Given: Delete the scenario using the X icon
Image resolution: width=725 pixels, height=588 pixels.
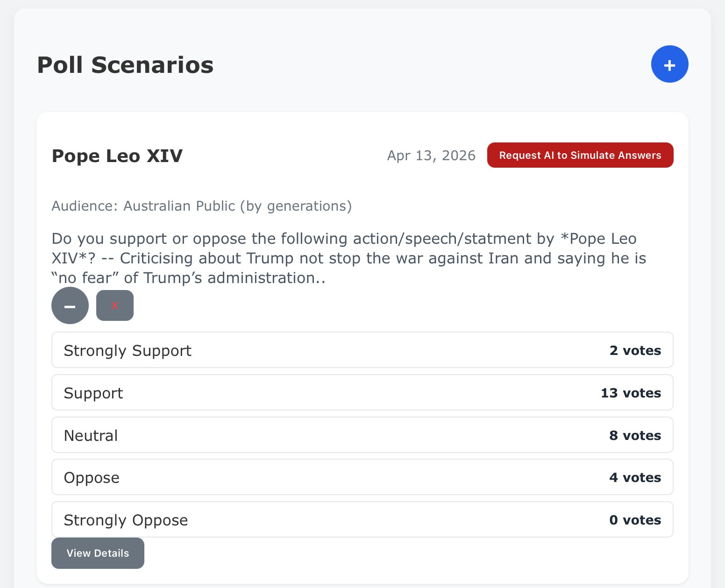Looking at the screenshot, I should click(x=114, y=305).
